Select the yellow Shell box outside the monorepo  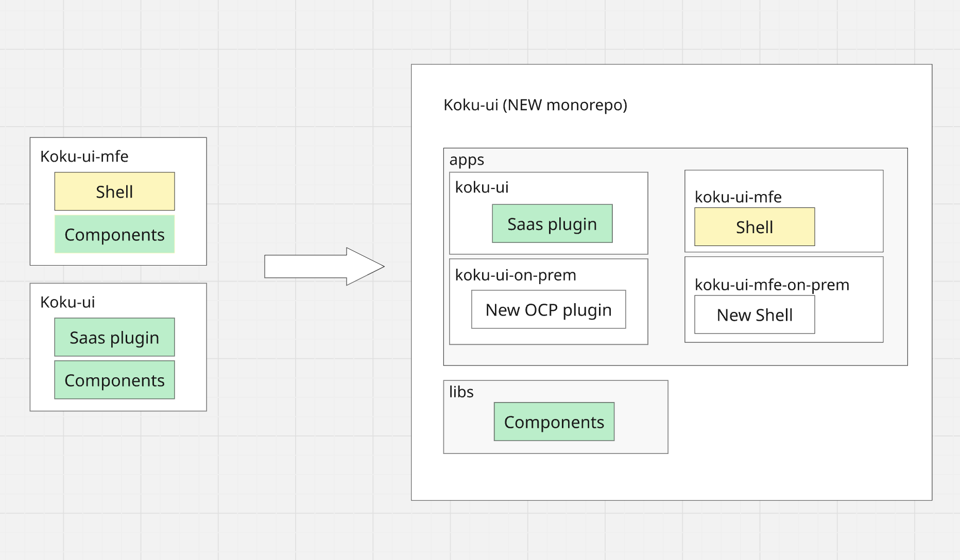pos(114,191)
